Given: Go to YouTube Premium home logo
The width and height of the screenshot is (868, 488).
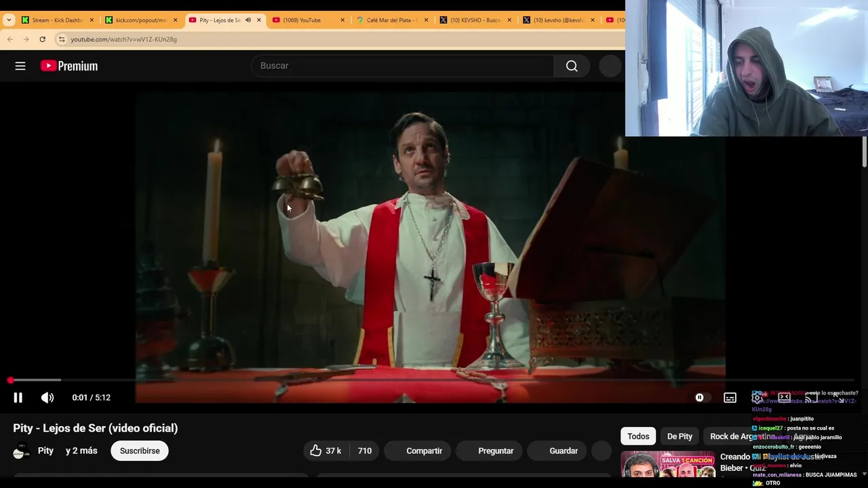Looking at the screenshot, I should click(69, 66).
